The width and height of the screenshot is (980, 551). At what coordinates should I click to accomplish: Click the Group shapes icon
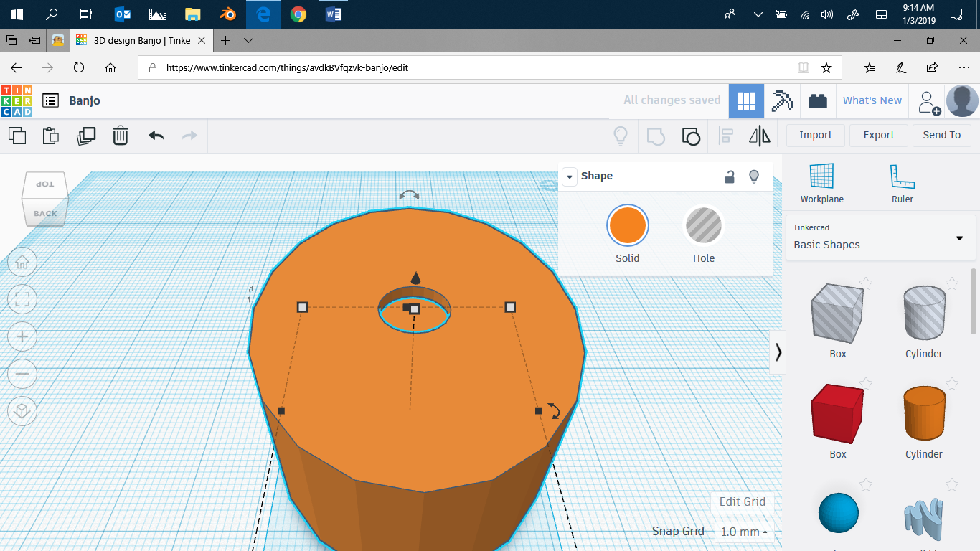(x=656, y=136)
